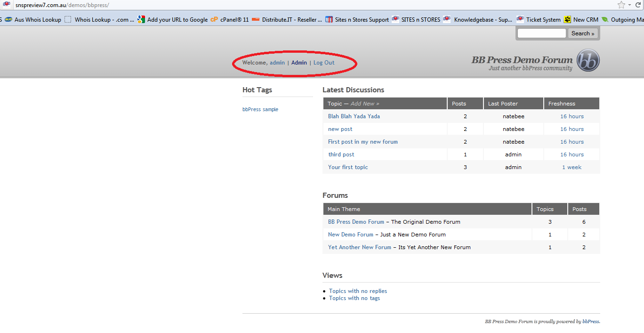Click 16 hours freshness for third post
The image size is (644, 333).
pyautogui.click(x=572, y=154)
